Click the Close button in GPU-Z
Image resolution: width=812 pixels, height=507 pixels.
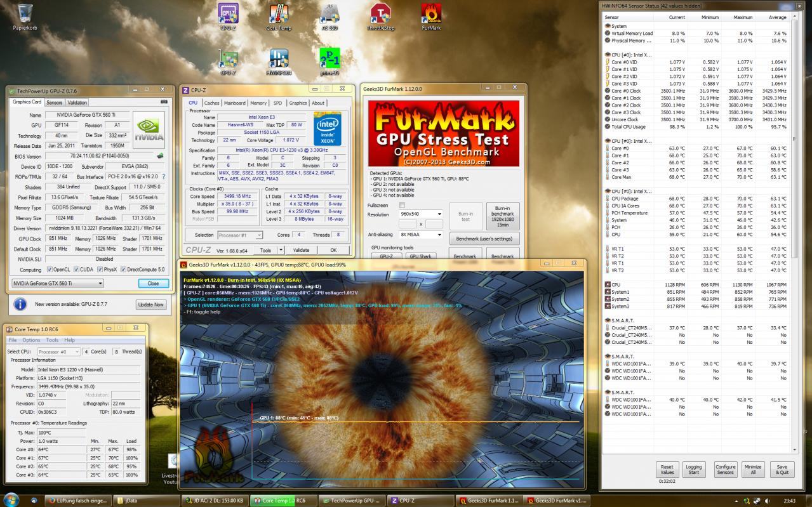[x=153, y=283]
